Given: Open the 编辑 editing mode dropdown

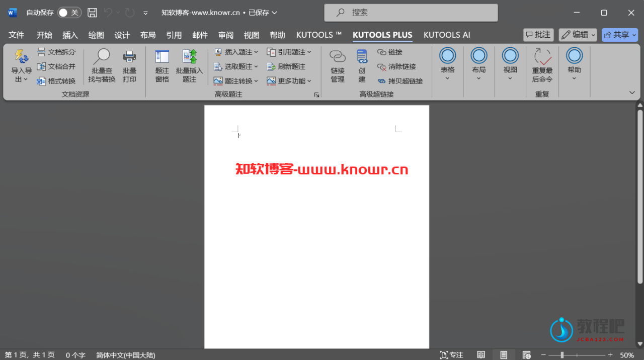Looking at the screenshot, I should click(578, 35).
